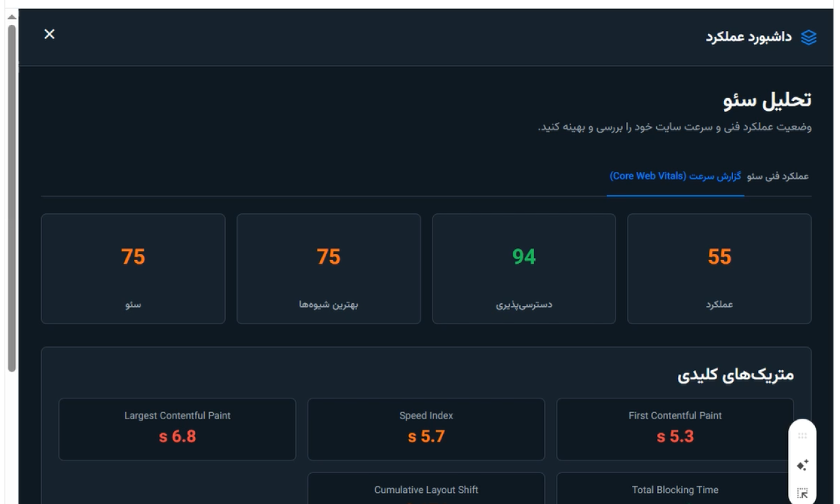Click the six-dot drag handle on the floating toolbar
Image resolution: width=840 pixels, height=504 pixels.
[x=802, y=436]
